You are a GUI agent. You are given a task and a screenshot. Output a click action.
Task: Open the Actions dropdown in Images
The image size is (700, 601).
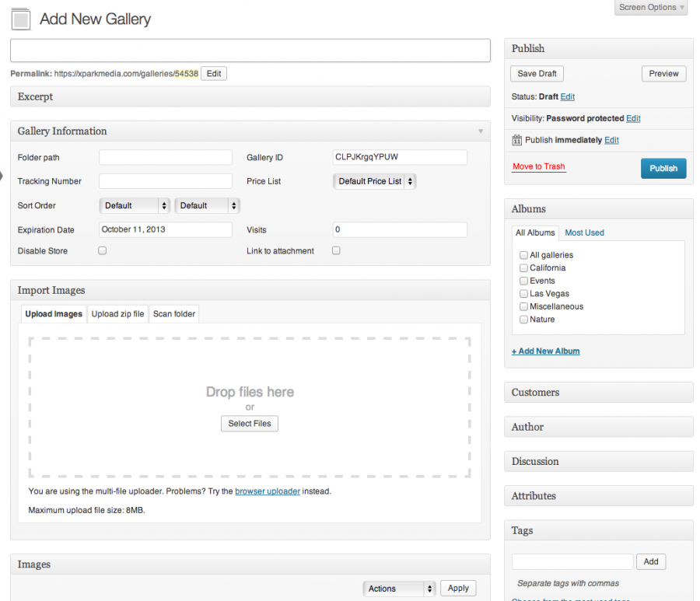399,589
